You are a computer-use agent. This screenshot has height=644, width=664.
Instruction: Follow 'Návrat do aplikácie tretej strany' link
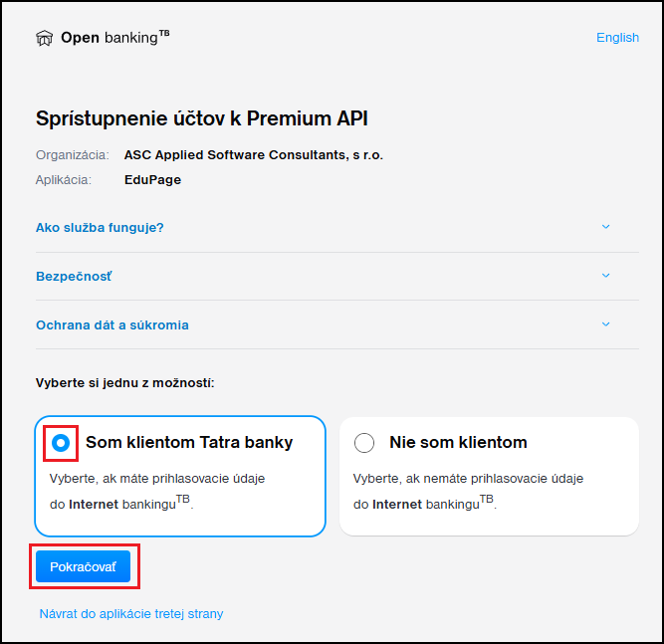coord(131,614)
